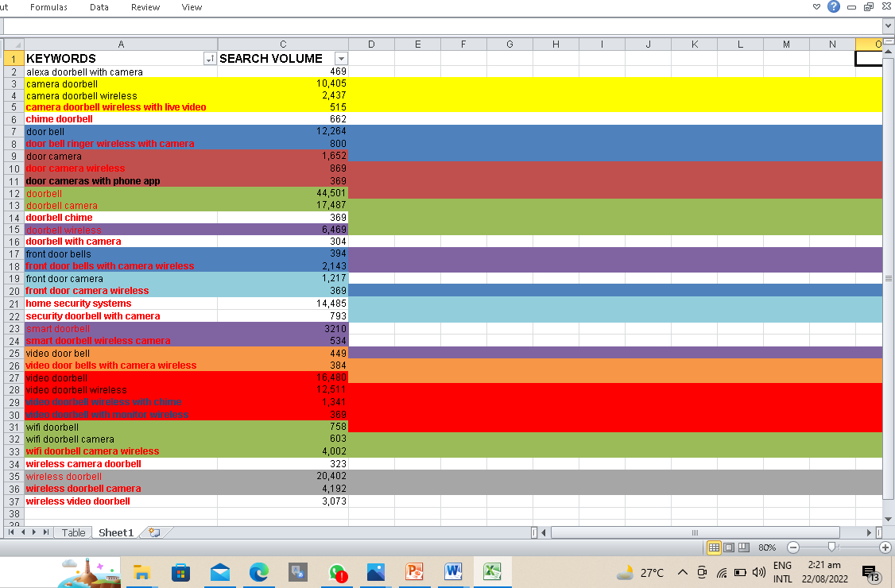The image size is (895, 588).
Task: Open the KEYWORDS column filter dropdown
Action: 210,58
